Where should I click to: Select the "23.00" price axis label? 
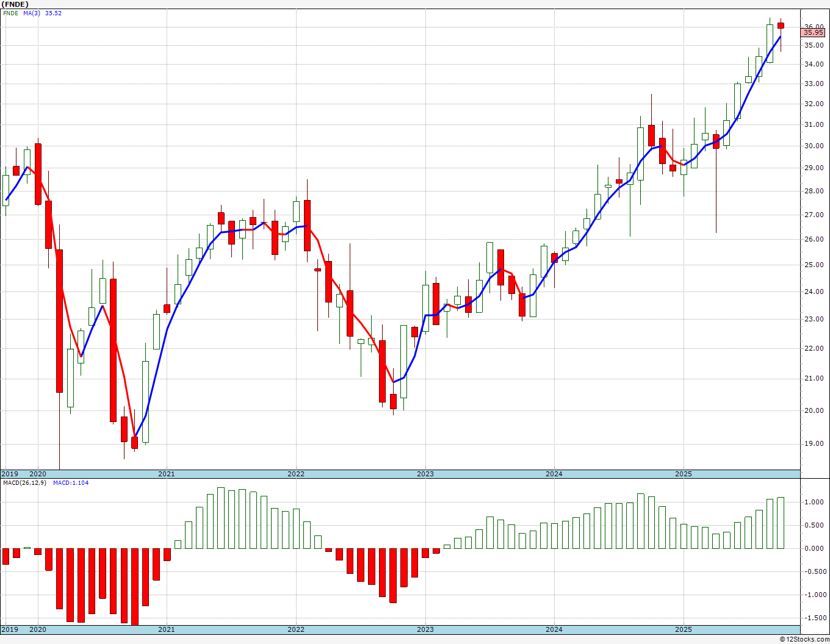pos(814,319)
